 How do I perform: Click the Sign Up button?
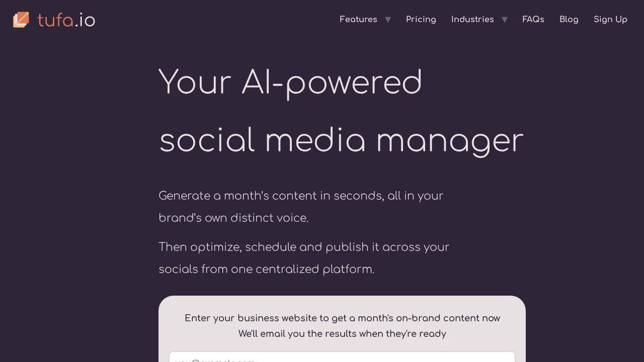610,19
